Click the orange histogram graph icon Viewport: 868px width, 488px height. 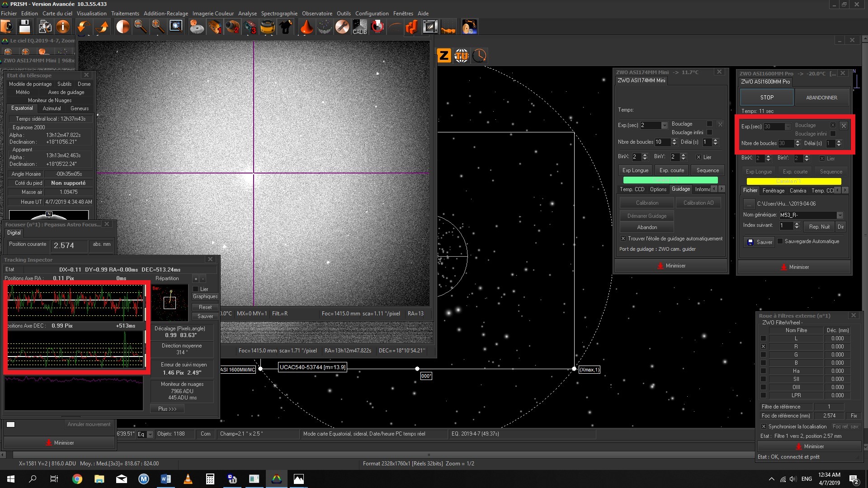(448, 27)
